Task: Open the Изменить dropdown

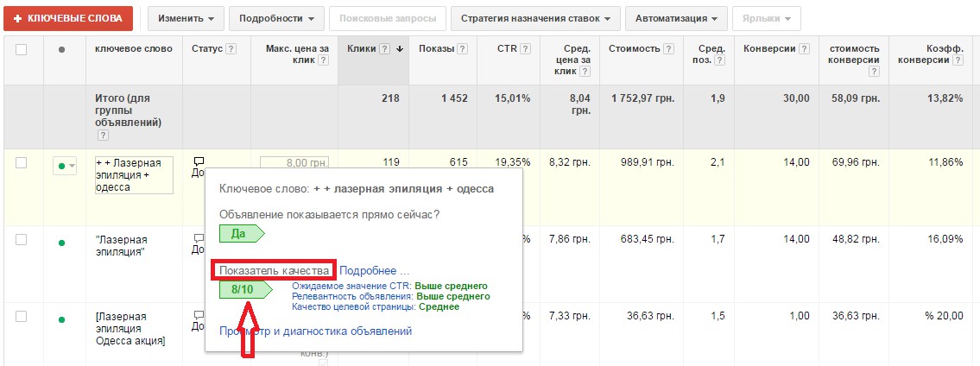Action: coord(187,18)
